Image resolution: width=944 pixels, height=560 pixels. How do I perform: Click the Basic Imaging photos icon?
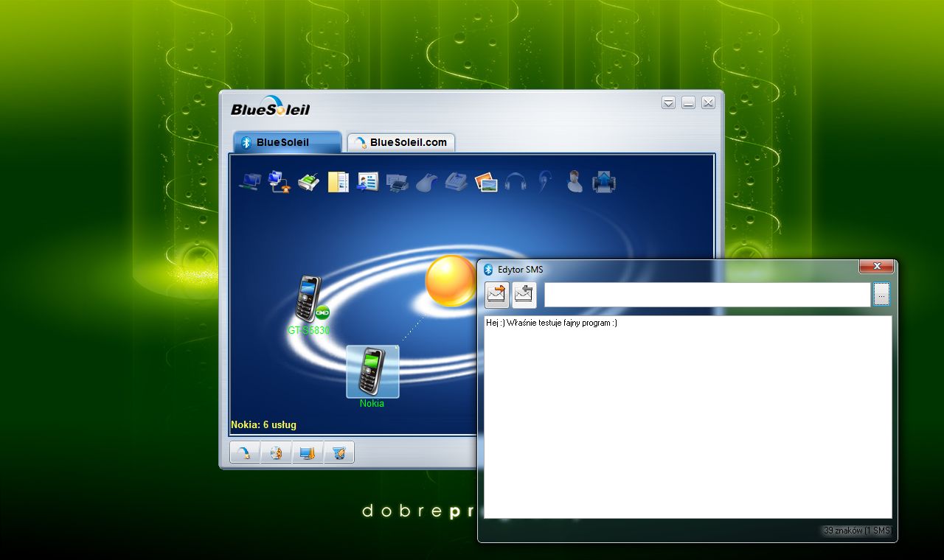(x=486, y=181)
